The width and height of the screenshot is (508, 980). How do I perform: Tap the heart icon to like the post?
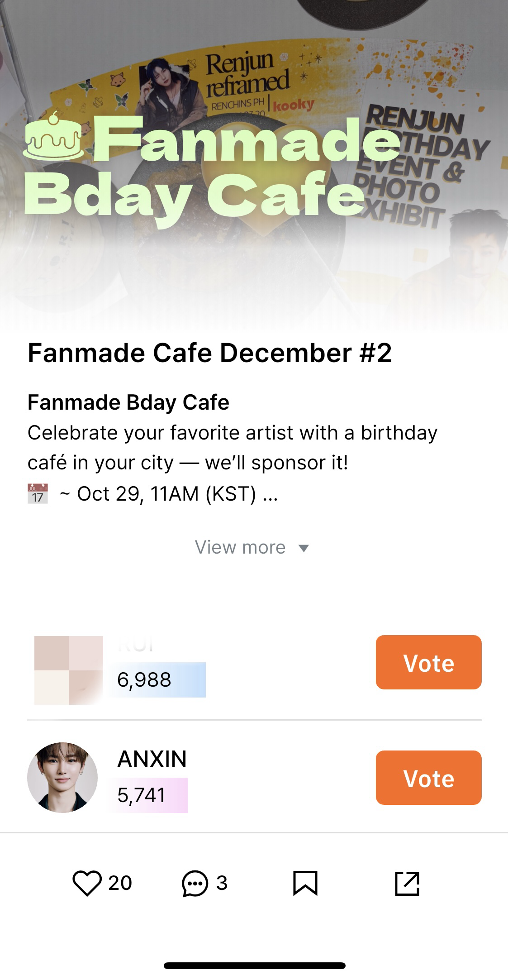pos(87,883)
